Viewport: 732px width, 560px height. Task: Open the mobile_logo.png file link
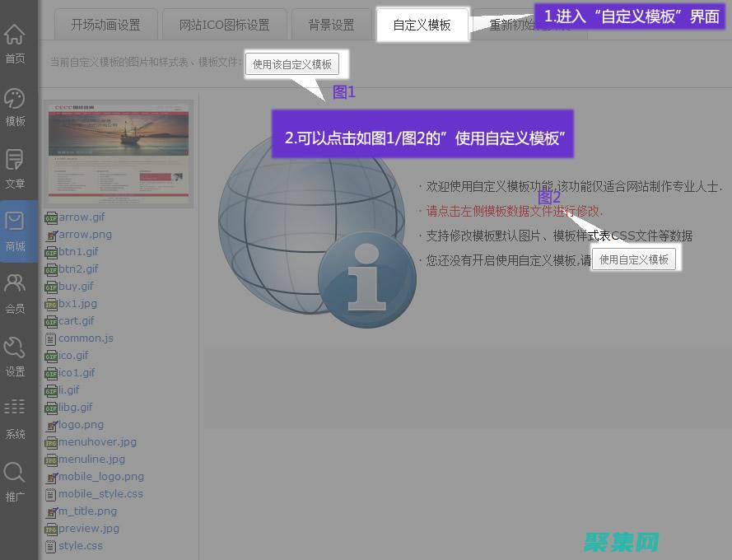(x=101, y=476)
